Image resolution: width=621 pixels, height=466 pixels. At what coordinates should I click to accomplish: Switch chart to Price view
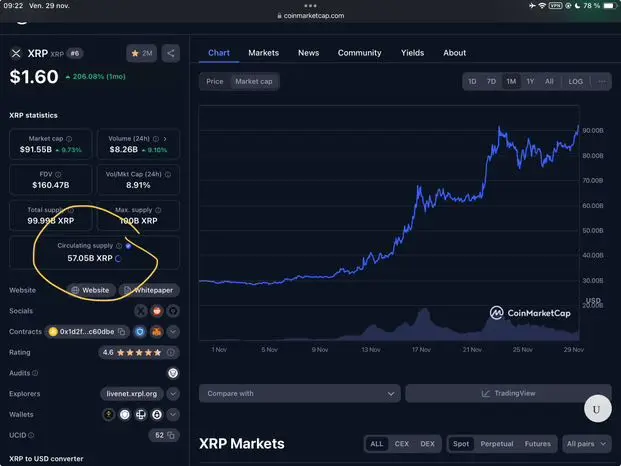[x=215, y=82]
